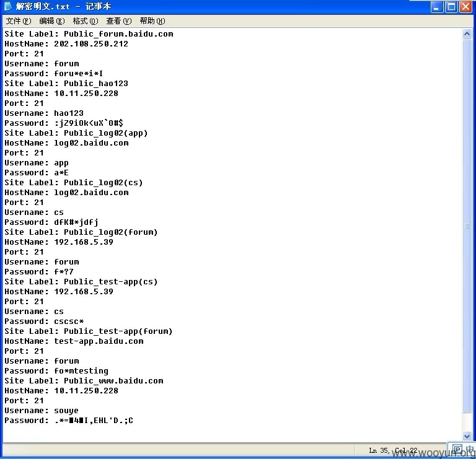Screen dimensions: 476x459
Task: Click the line 'Password: a*E'
Action: click(x=37, y=173)
